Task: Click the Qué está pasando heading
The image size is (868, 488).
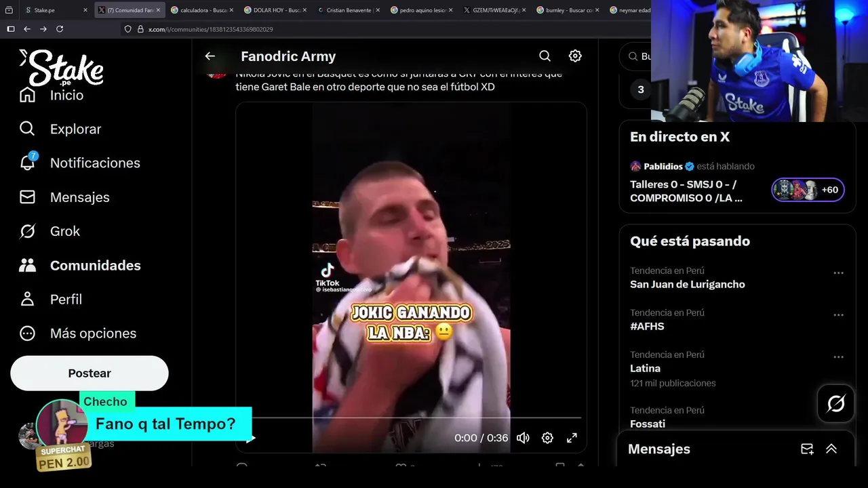Action: (690, 241)
